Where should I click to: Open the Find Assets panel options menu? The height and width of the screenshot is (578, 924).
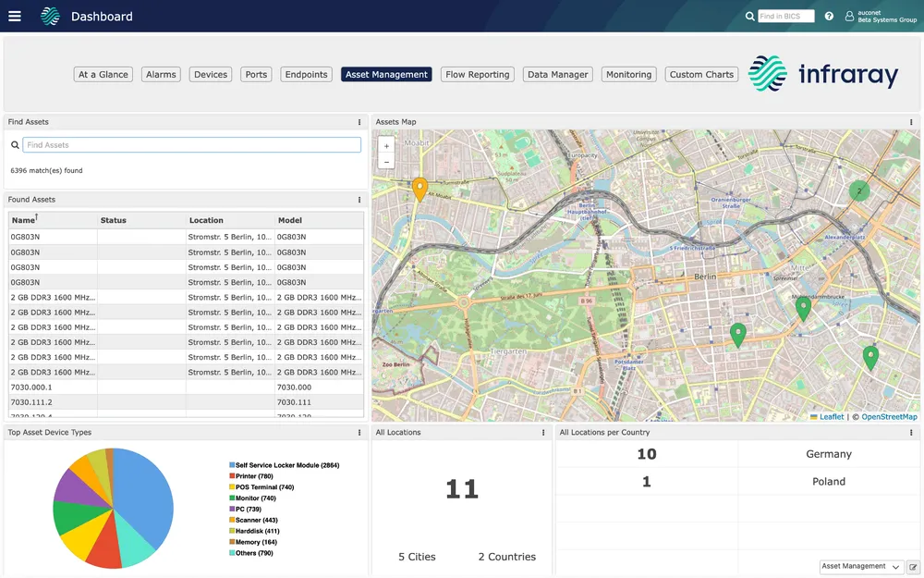[360, 121]
